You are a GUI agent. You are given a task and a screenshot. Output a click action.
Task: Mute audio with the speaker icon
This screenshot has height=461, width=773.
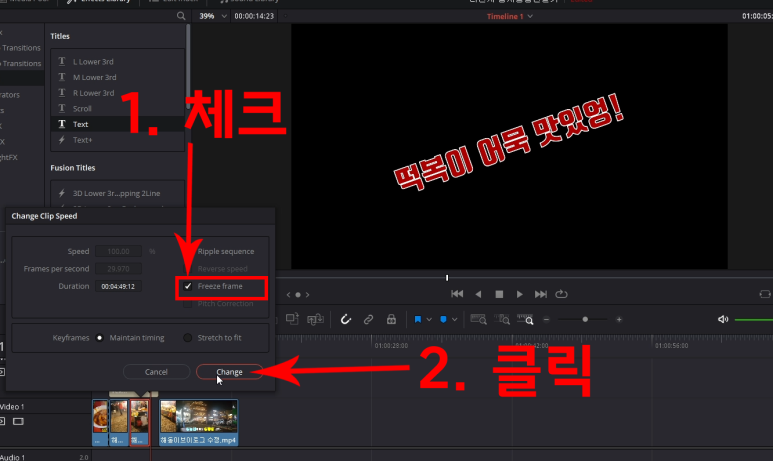click(x=723, y=319)
